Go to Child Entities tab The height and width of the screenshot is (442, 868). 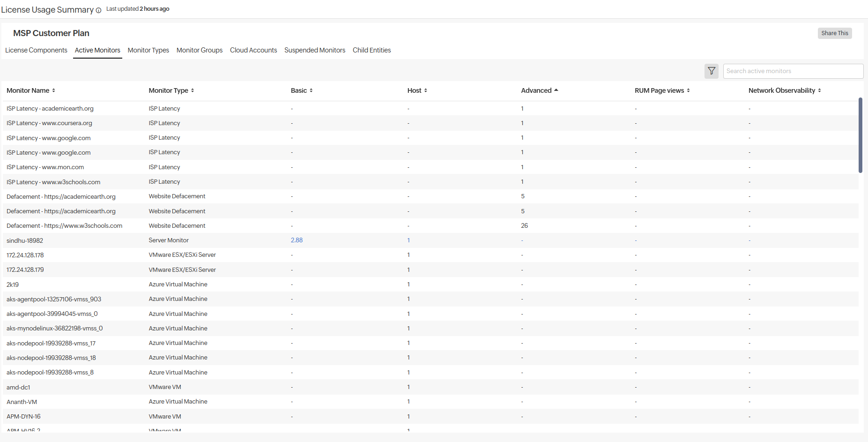371,50
